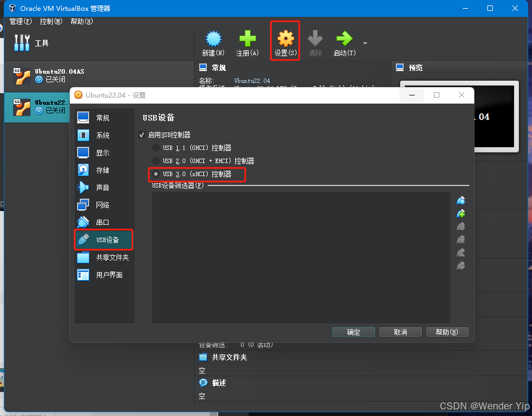Click the description speech-bubble icon
Image resolution: width=532 pixels, height=416 pixels.
click(x=203, y=383)
